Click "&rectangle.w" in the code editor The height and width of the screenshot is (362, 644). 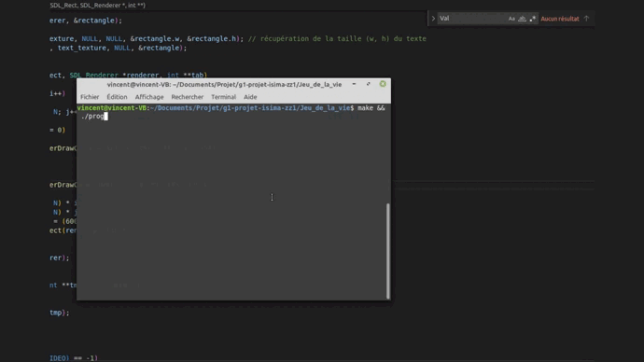tap(155, 38)
